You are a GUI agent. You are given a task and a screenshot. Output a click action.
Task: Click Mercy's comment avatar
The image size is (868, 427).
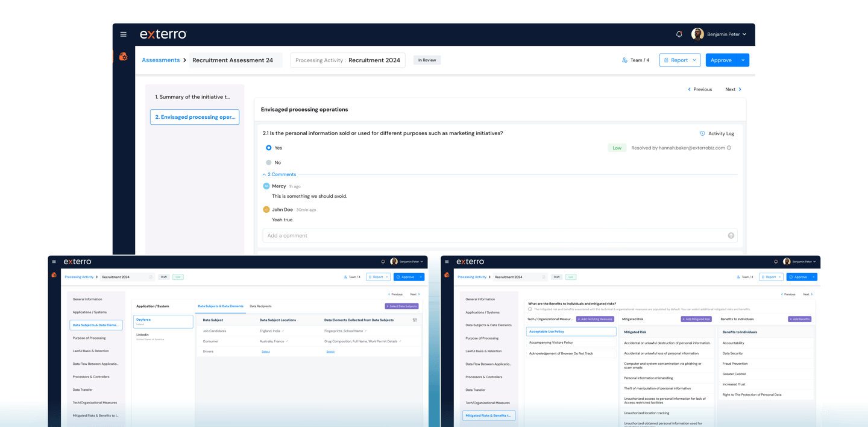coord(266,186)
